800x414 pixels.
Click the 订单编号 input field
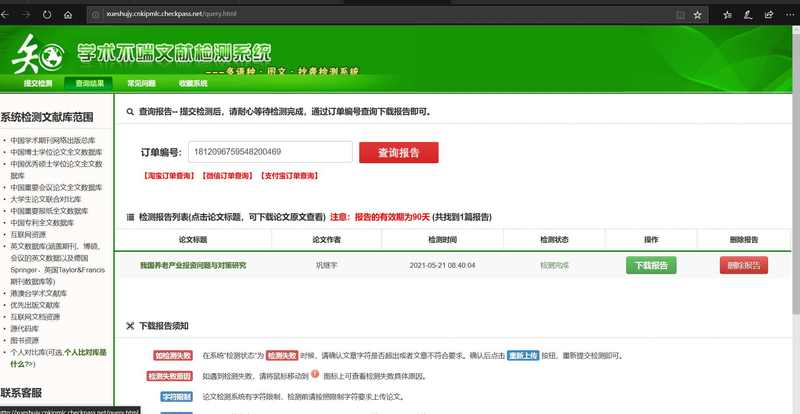click(270, 152)
